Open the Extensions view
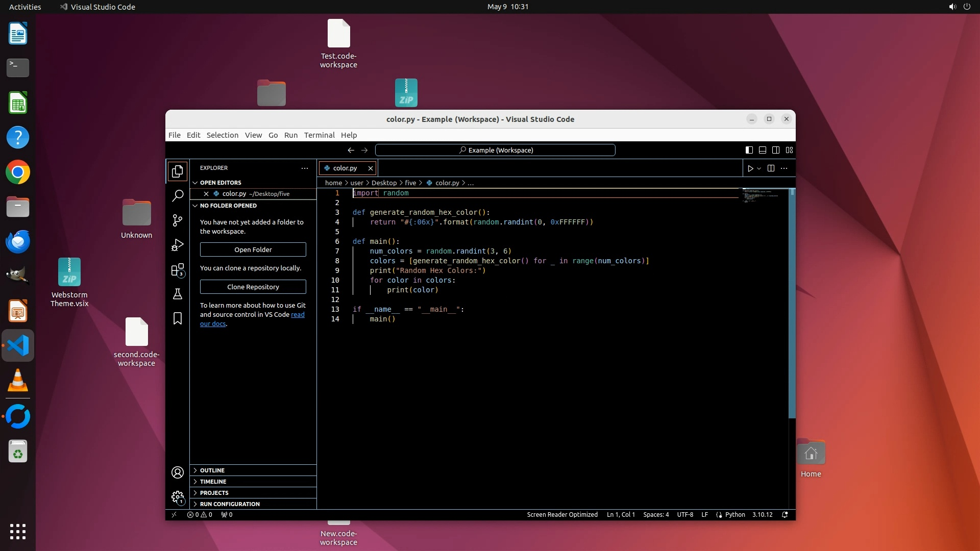Viewport: 980px width, 551px height. pos(177,270)
